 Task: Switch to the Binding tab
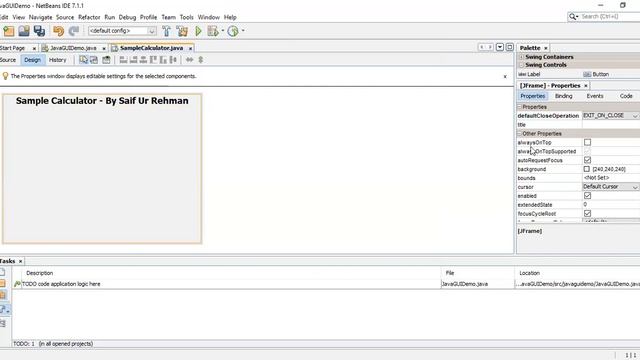click(x=564, y=96)
